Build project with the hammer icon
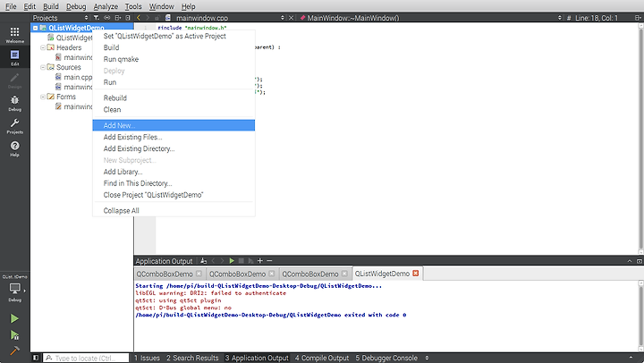Screen dimensions: 644x363 pos(14,350)
